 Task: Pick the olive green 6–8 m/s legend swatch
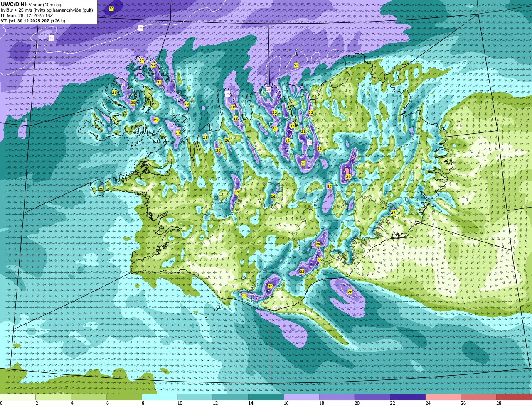click(x=124, y=397)
